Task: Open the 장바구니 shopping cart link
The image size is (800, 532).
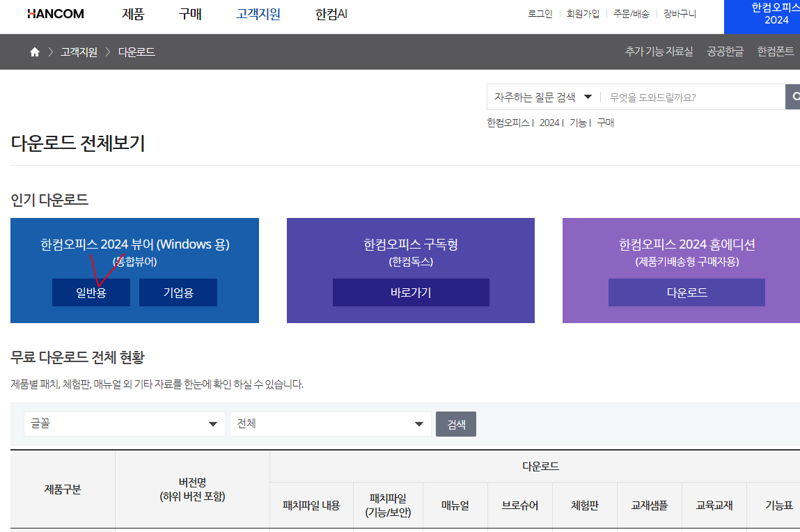Action: 679,13
